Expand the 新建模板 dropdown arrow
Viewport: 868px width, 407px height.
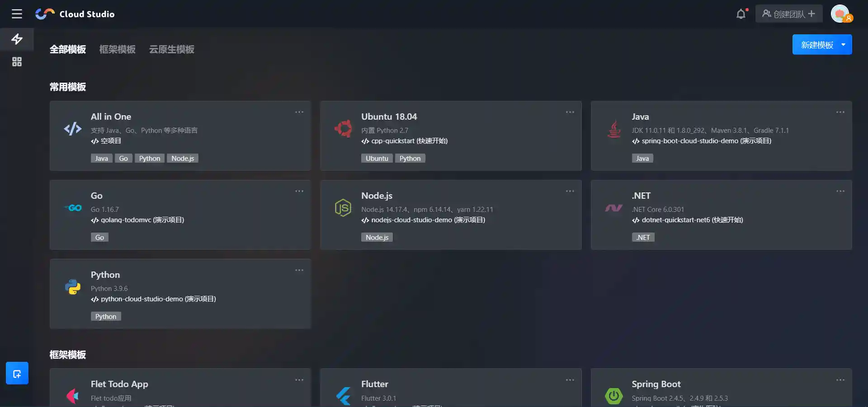click(x=843, y=45)
